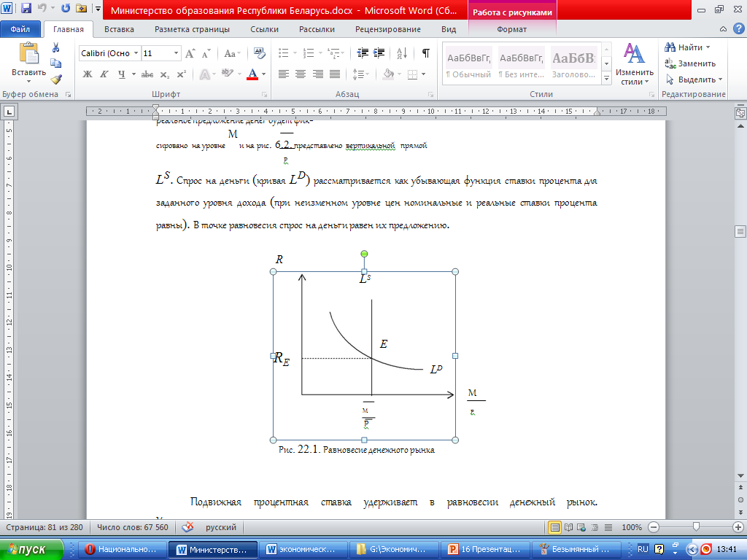Click the word count Число слов: 67 560
This screenshot has height=560, width=747.
(x=133, y=528)
